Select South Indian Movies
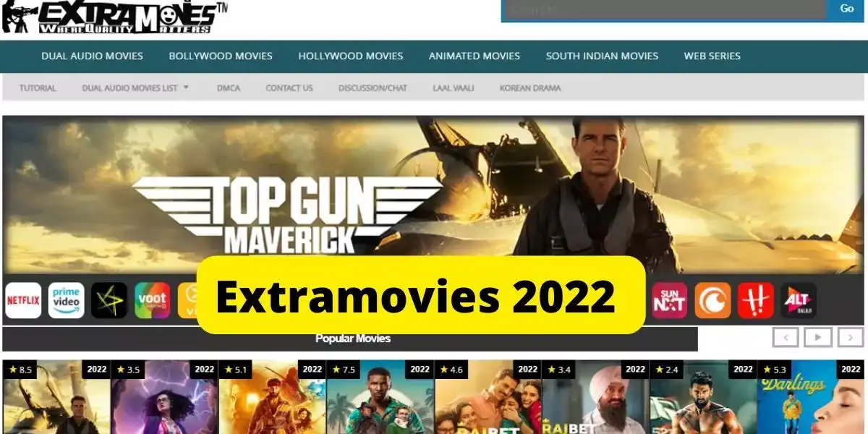The width and height of the screenshot is (868, 434). (x=602, y=56)
